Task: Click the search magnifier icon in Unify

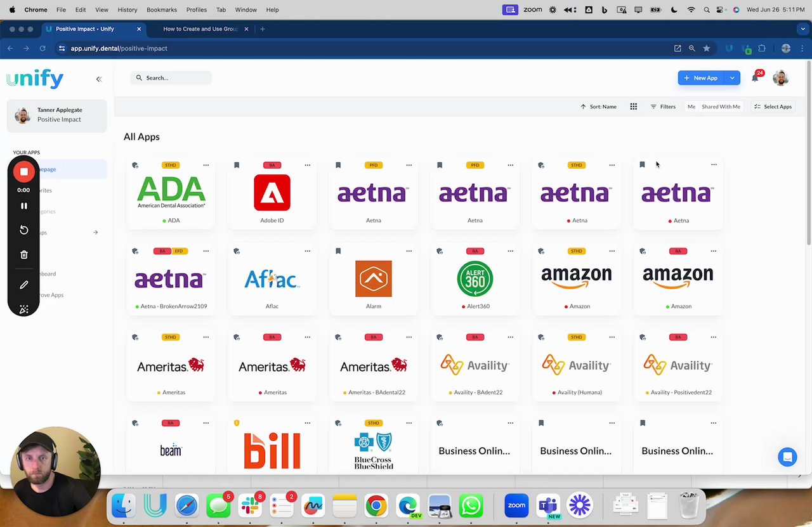Action: point(139,78)
